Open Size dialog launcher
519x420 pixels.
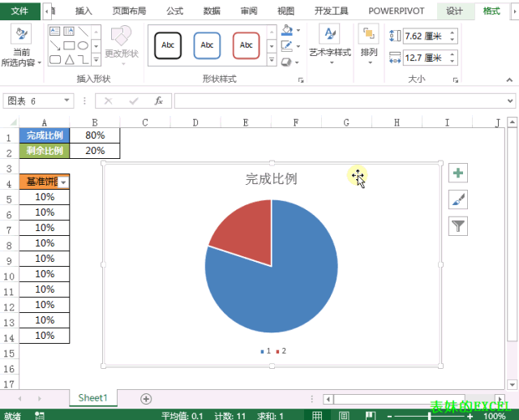click(x=456, y=80)
